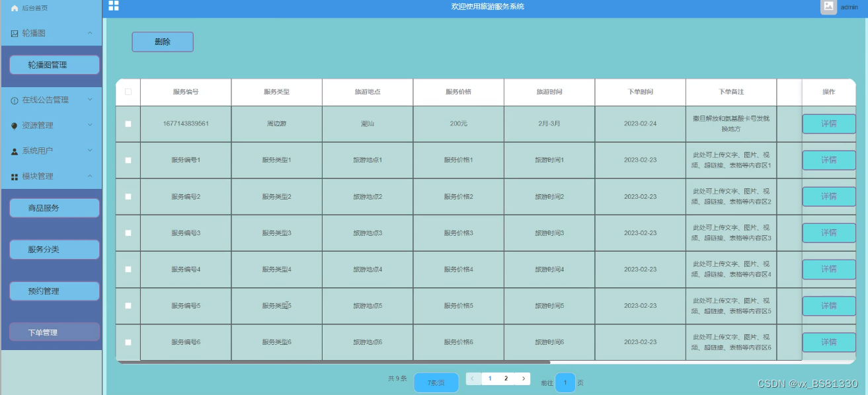Click the table's horizontal scrollbar
The image size is (868, 395).
point(333,362)
